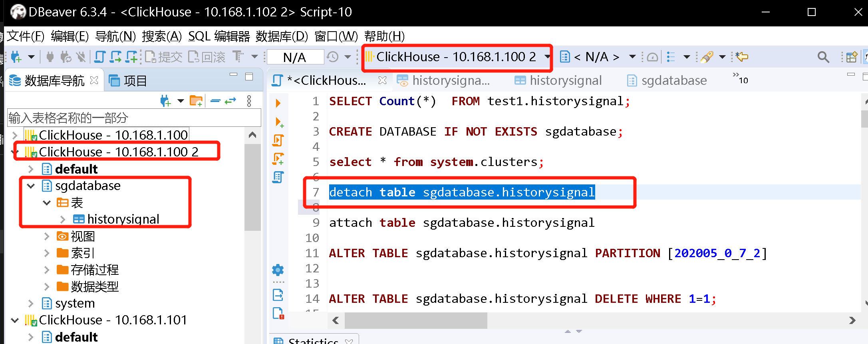
Task: Click Execute script in new tabs icon
Action: tap(278, 159)
